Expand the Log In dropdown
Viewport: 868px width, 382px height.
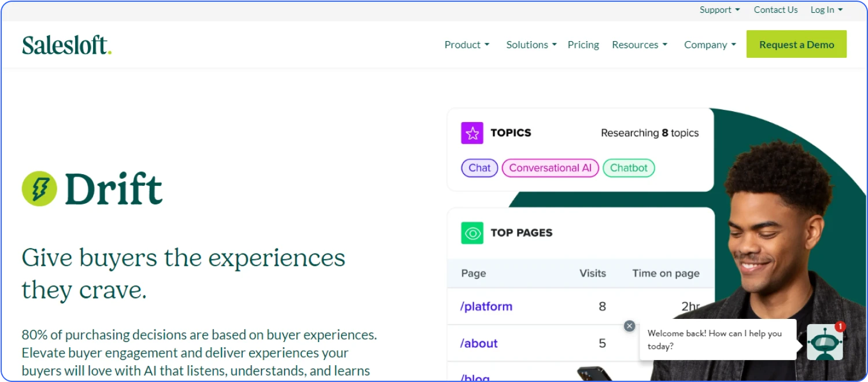click(x=826, y=10)
